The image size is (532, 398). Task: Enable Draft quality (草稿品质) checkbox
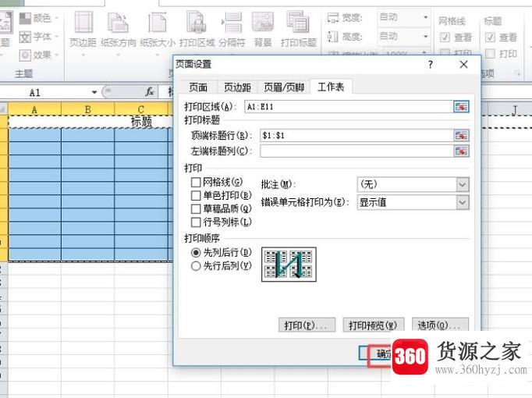196,208
